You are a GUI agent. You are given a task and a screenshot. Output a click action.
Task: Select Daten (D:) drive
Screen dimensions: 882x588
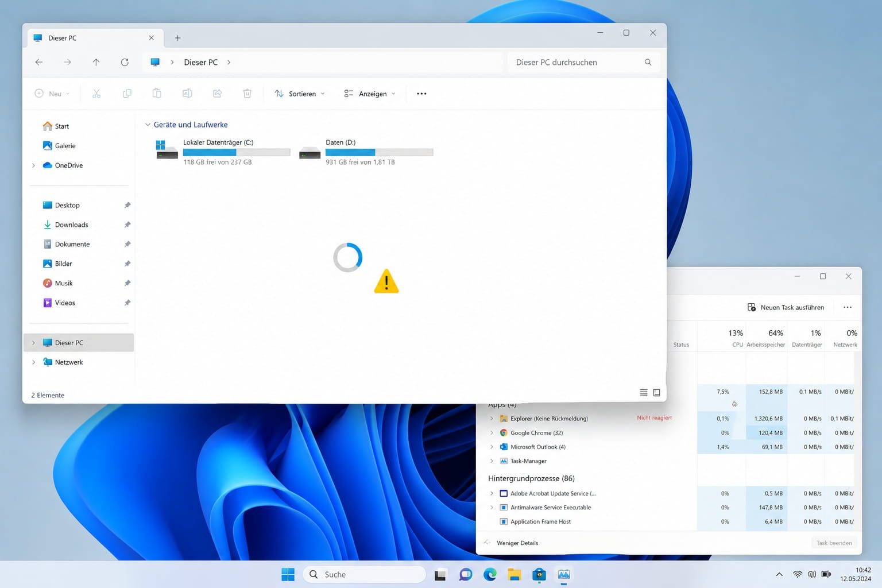[366, 152]
